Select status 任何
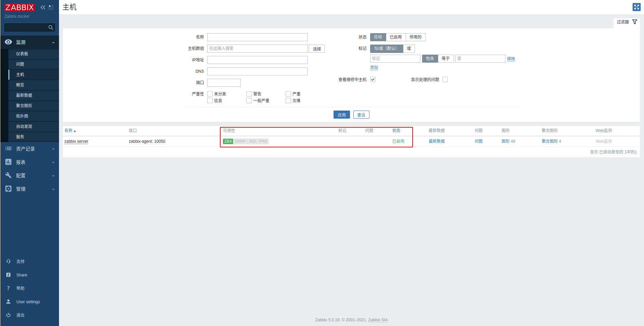 click(378, 37)
